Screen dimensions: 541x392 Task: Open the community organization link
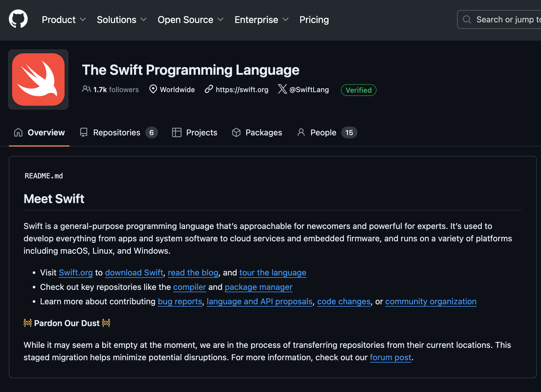point(431,301)
